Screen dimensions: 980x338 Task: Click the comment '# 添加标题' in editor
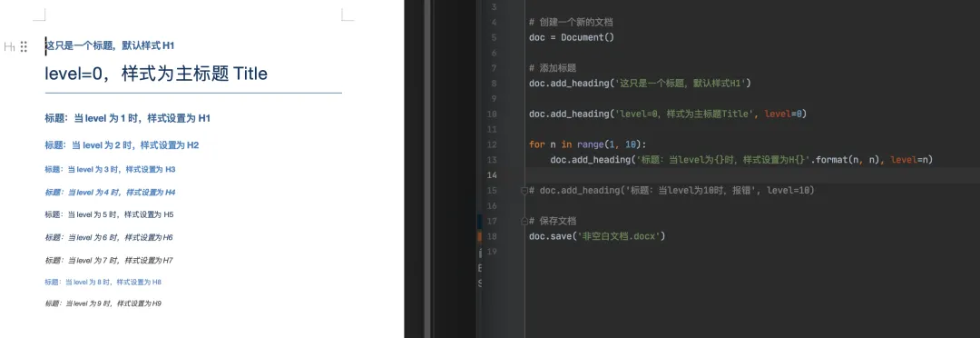[x=553, y=68]
